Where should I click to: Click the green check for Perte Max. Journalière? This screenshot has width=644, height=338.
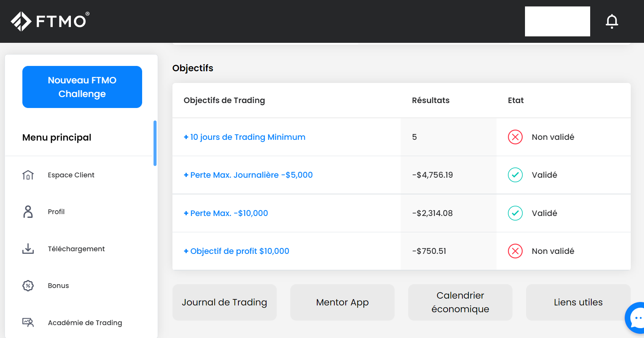point(515,175)
